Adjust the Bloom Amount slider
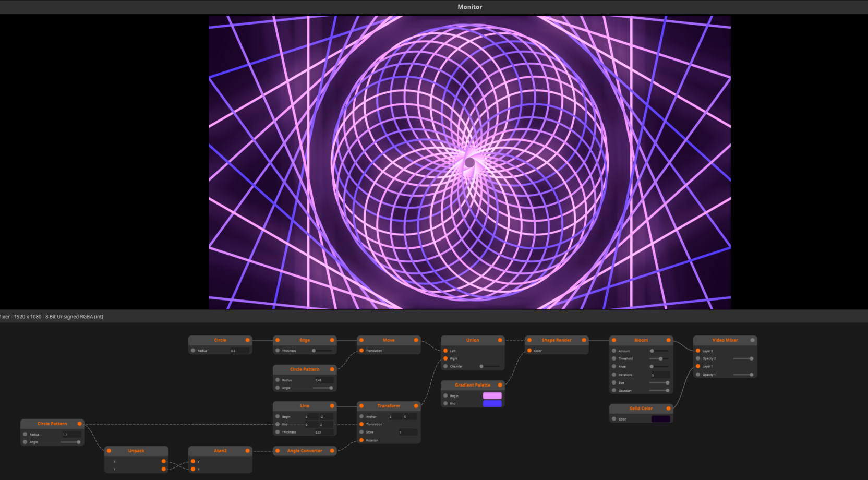868x480 pixels. 659,351
